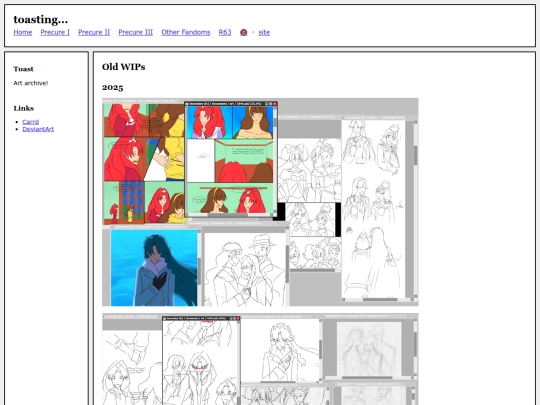Click the 'toasting...' site title

41,19
